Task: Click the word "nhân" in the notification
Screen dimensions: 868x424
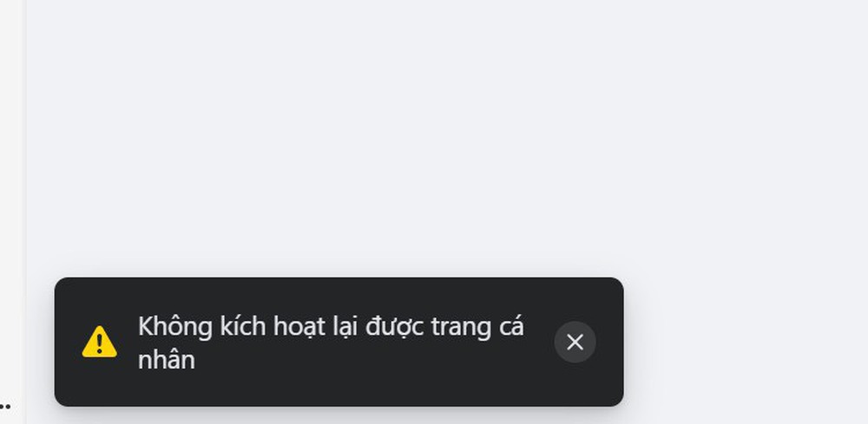Action: pyautogui.click(x=166, y=361)
